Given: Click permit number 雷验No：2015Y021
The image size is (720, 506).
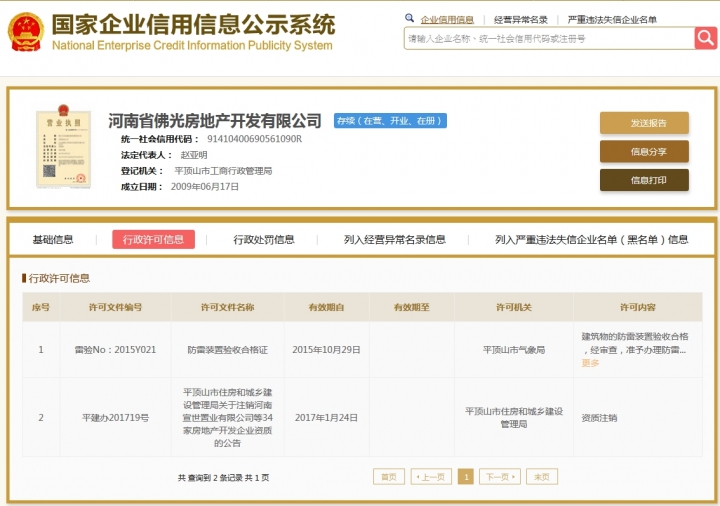Looking at the screenshot, I should tap(115, 349).
